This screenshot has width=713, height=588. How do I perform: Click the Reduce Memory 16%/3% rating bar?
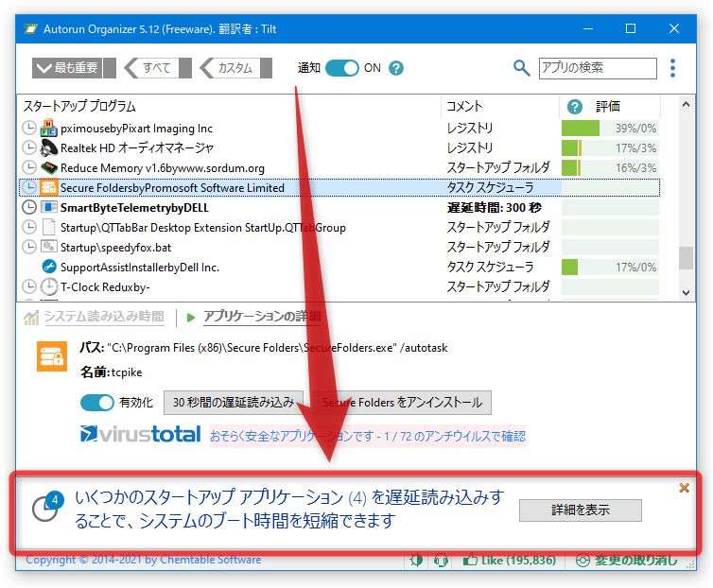point(610,168)
